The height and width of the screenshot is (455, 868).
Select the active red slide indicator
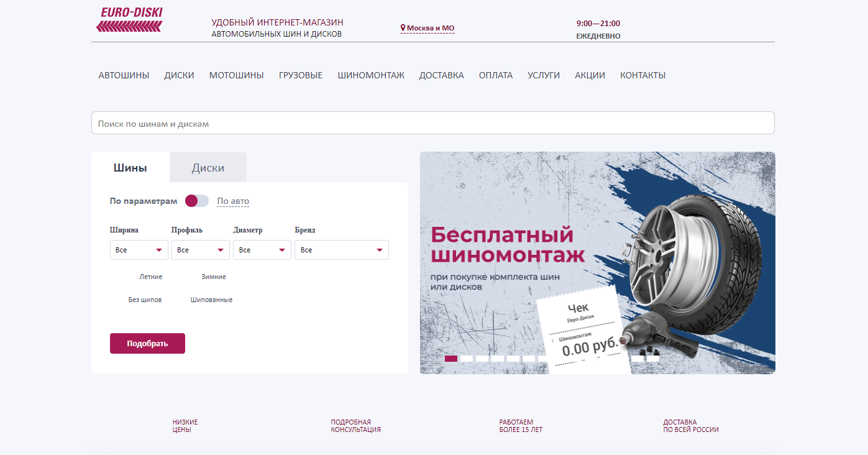[451, 359]
